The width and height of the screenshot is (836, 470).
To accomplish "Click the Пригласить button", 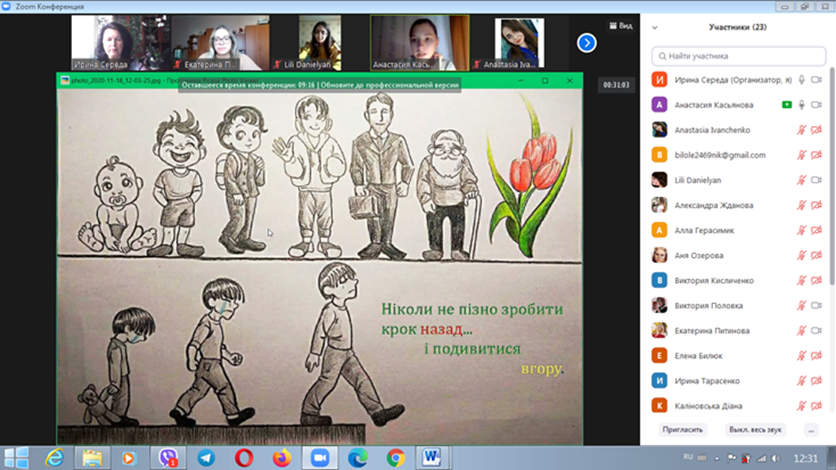I will [682, 429].
